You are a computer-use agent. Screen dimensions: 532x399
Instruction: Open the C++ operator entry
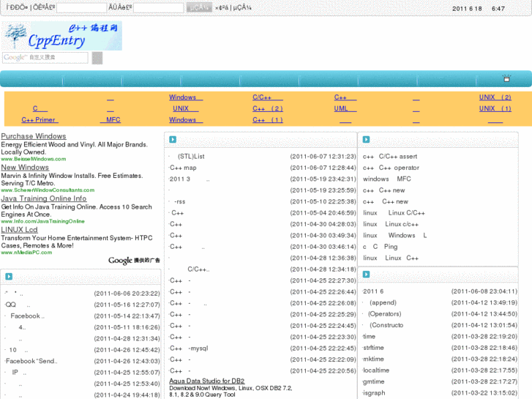[391, 168]
